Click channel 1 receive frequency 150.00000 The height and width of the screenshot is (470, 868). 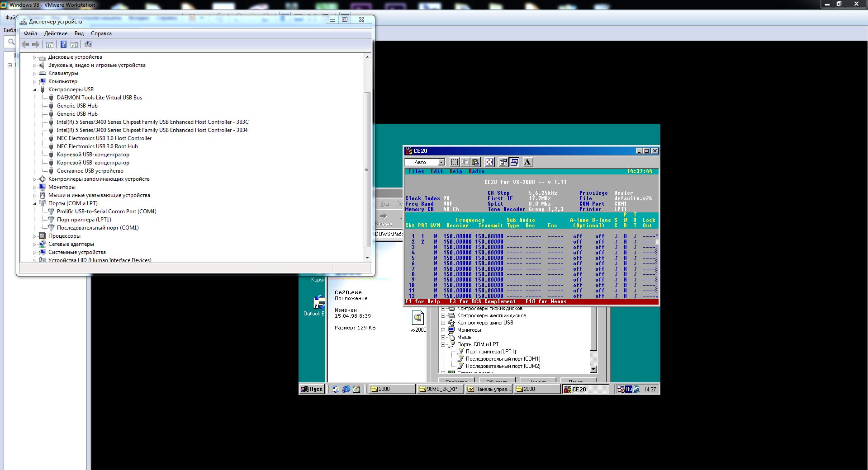[x=457, y=236]
